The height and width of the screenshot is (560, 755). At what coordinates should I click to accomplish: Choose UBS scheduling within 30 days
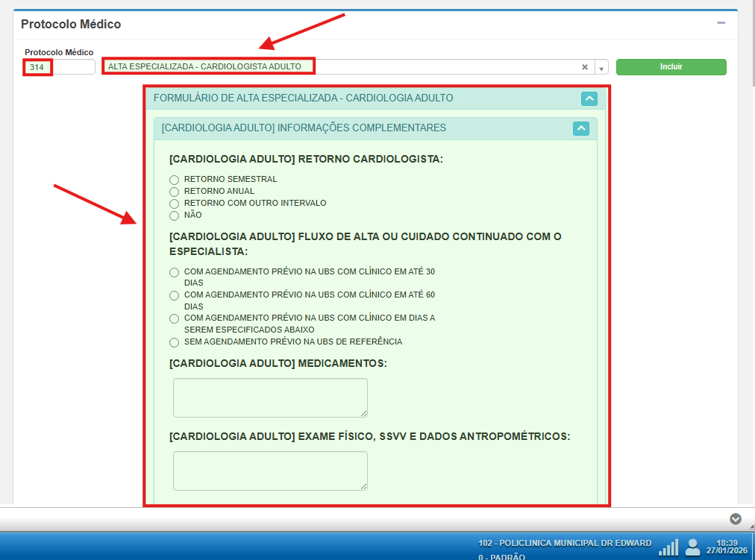click(175, 273)
